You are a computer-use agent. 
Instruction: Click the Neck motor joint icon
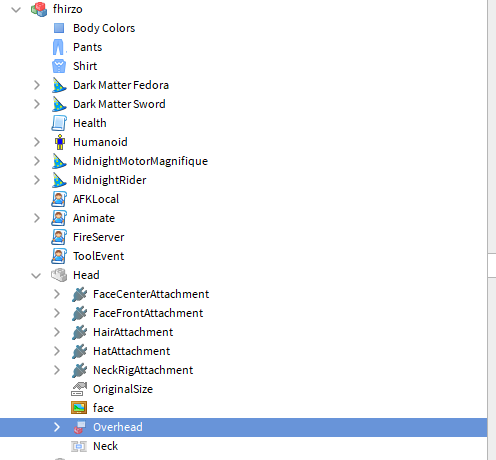pyautogui.click(x=79, y=446)
